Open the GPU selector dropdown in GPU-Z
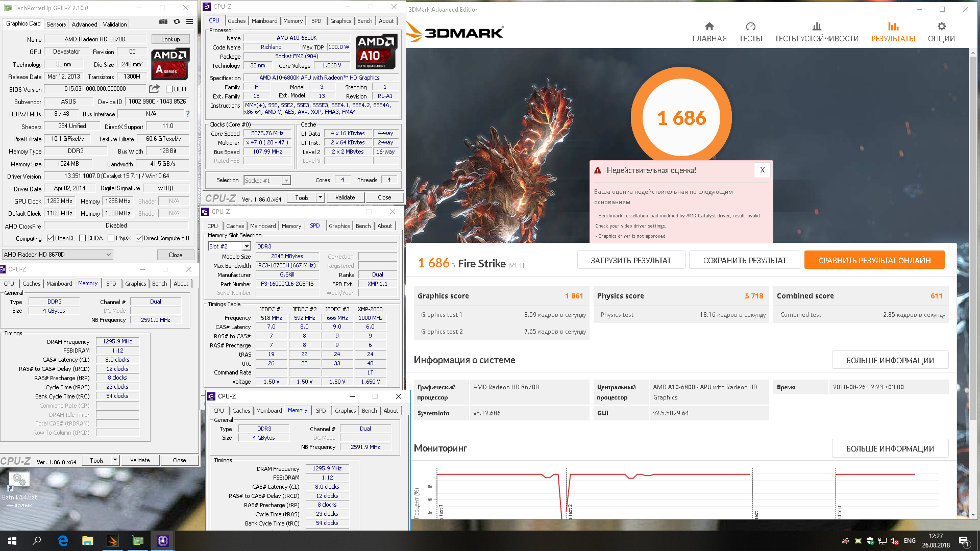980x551 pixels. [x=58, y=255]
